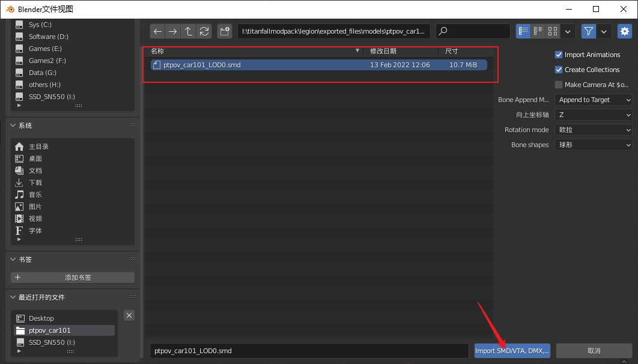Image resolution: width=638 pixels, height=364 pixels.
Task: Click the search field magnifier
Action: click(443, 31)
